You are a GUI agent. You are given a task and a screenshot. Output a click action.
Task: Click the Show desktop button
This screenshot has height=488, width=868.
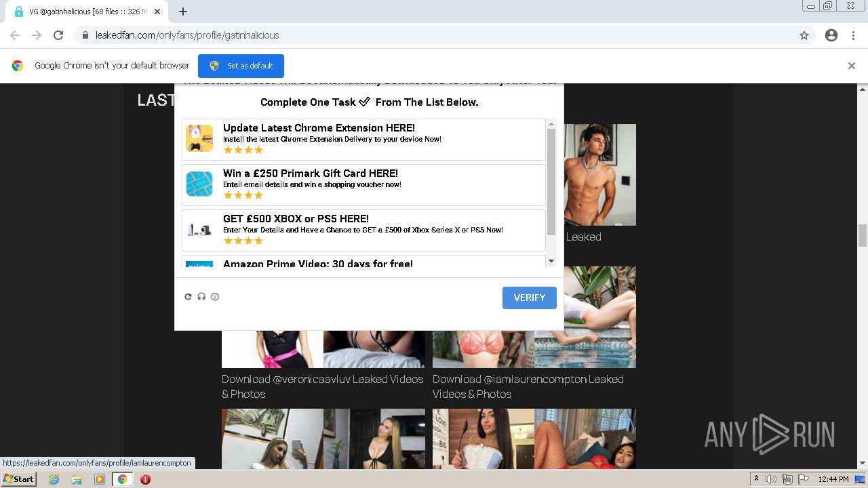[861, 479]
